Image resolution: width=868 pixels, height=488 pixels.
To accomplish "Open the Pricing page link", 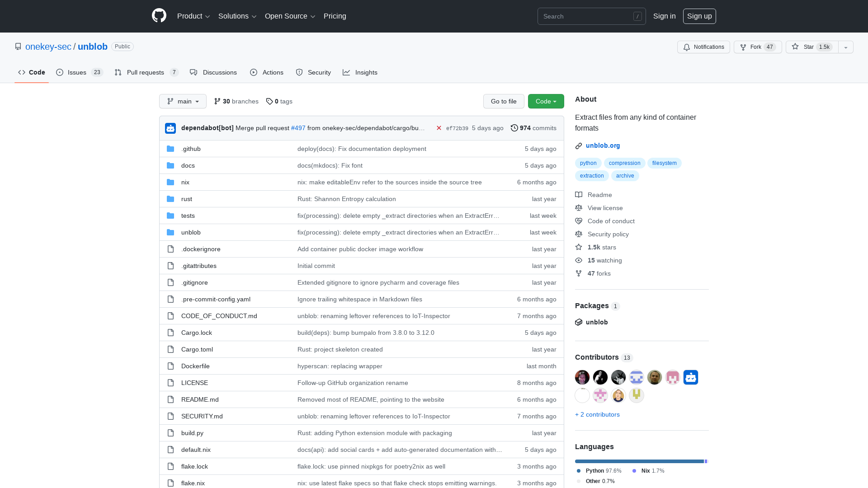I will [335, 16].
